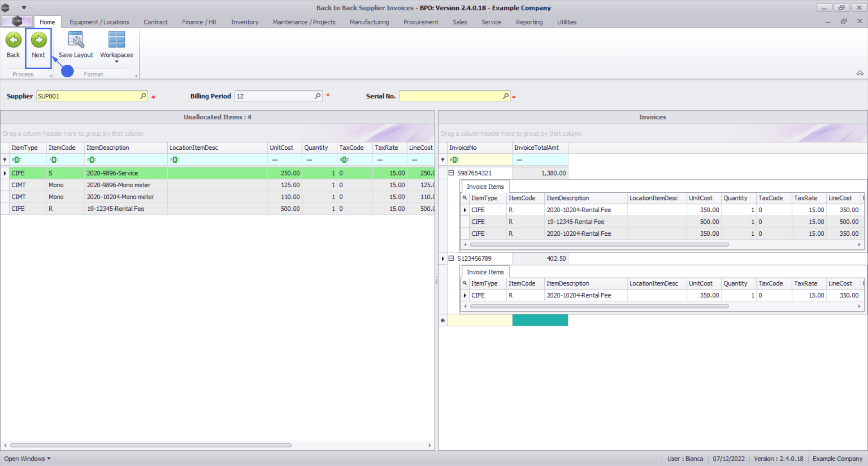Click the green Next arrow icon
Image resolution: width=868 pixels, height=466 pixels.
click(x=38, y=40)
